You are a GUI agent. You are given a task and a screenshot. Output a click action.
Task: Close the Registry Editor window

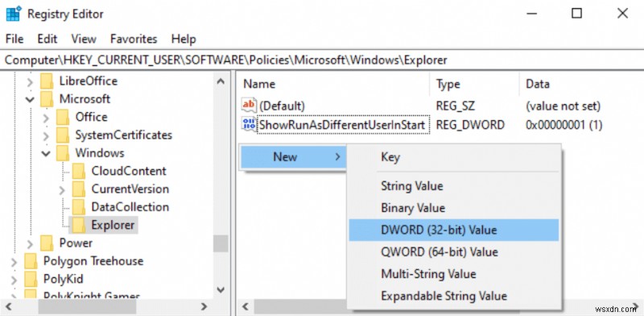tap(622, 14)
